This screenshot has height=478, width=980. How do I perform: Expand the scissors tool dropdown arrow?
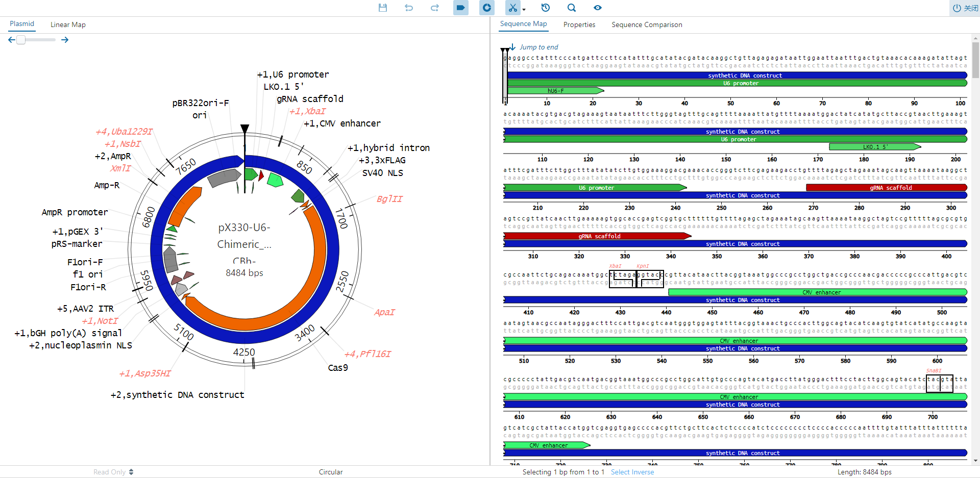[524, 10]
